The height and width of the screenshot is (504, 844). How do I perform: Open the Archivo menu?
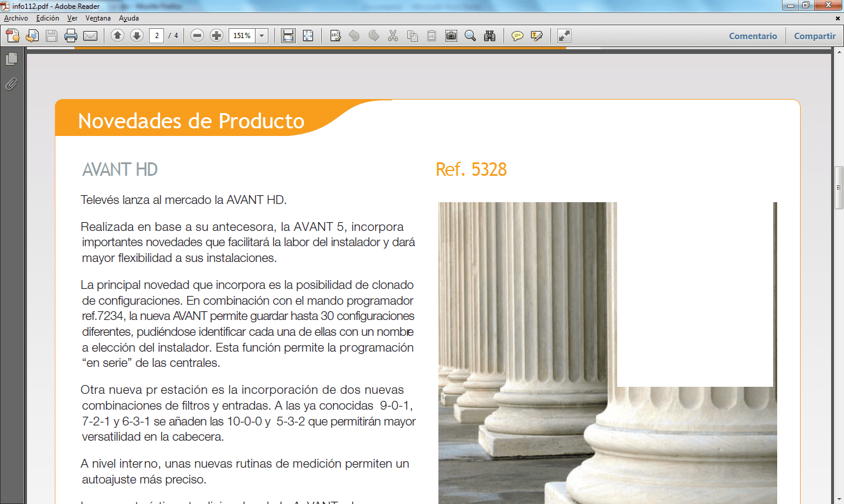[x=16, y=18]
